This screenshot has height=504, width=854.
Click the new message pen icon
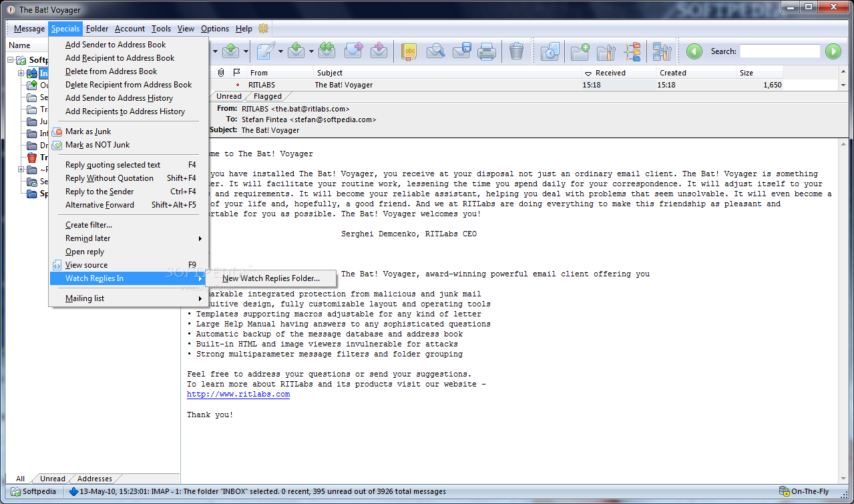266,51
